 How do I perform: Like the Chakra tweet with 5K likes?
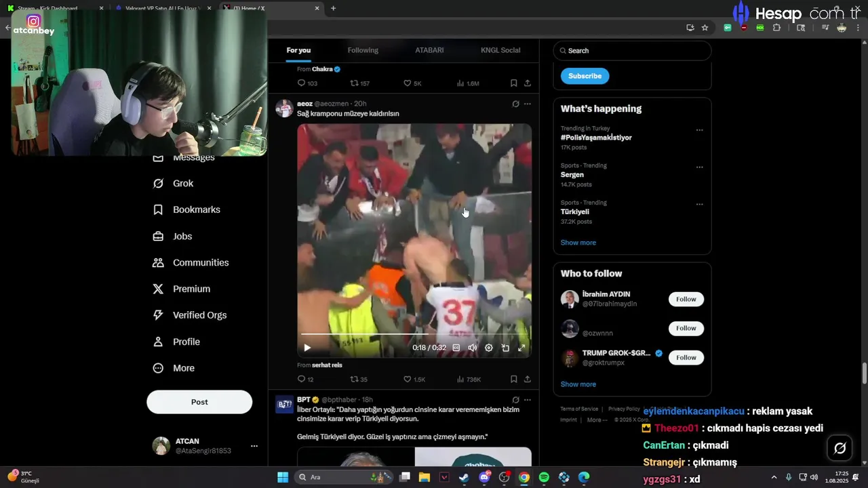click(412, 83)
